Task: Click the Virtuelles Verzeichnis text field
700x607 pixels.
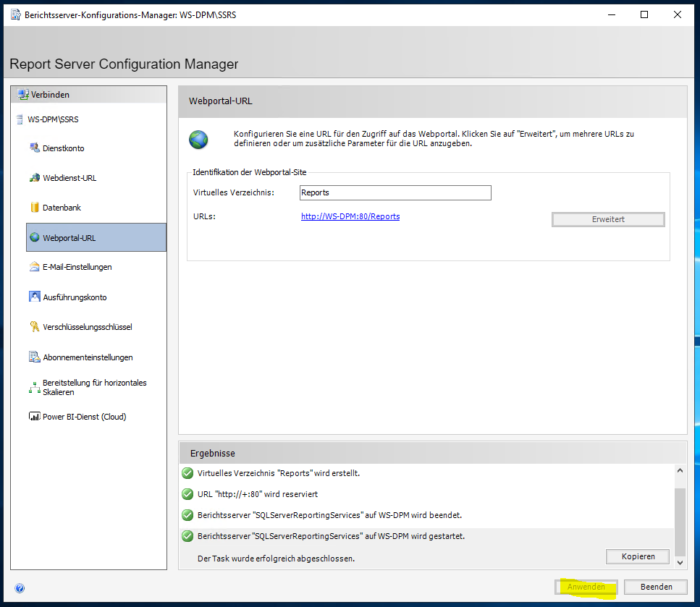Action: coord(395,193)
